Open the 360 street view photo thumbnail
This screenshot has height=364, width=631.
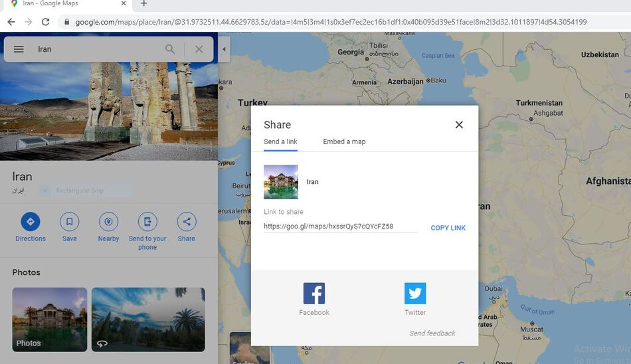pyautogui.click(x=148, y=319)
